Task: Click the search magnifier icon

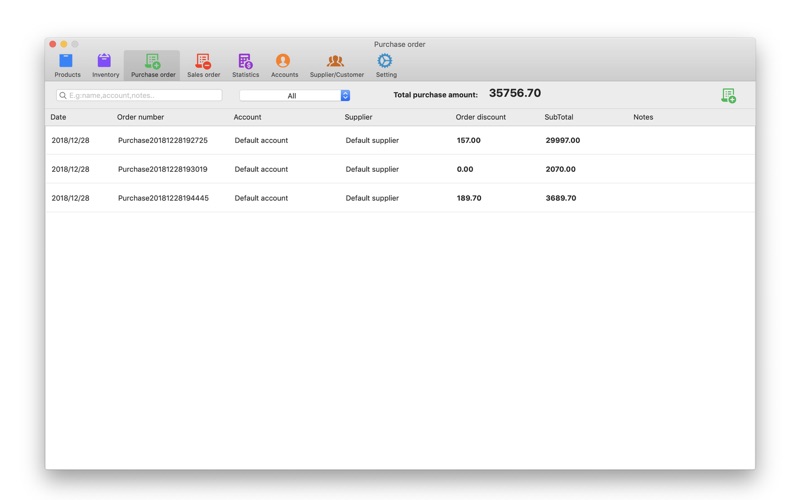Action: click(63, 95)
